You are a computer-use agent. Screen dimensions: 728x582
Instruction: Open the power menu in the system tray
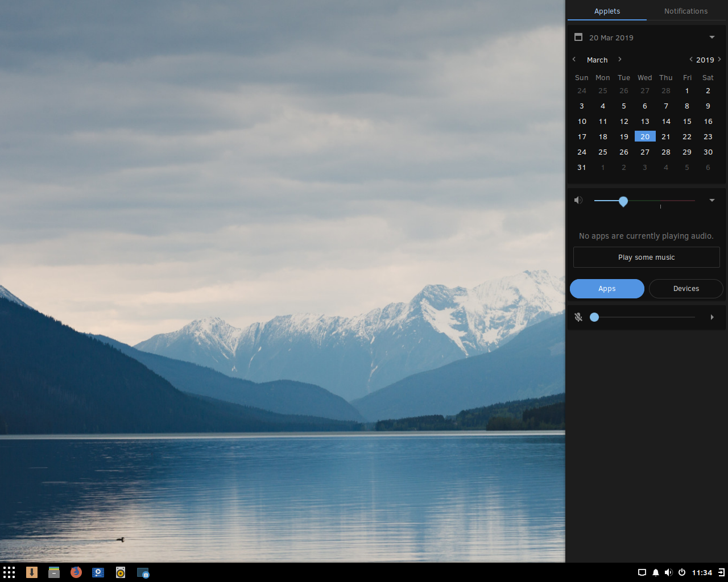[x=682, y=572]
